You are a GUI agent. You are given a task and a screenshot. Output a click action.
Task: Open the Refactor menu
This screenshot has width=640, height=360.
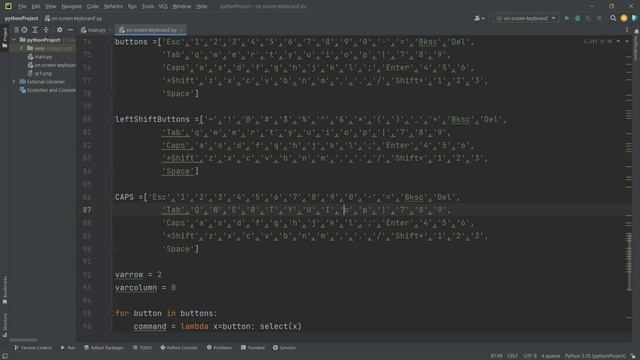(x=113, y=6)
